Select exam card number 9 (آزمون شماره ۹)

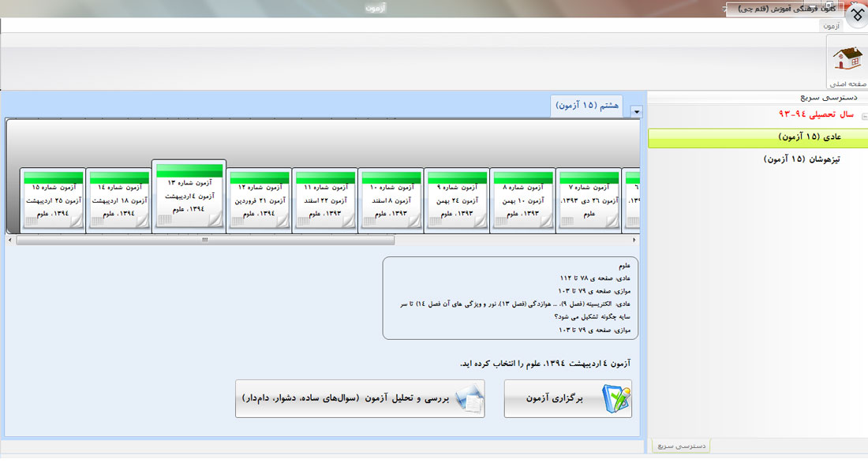pyautogui.click(x=456, y=200)
